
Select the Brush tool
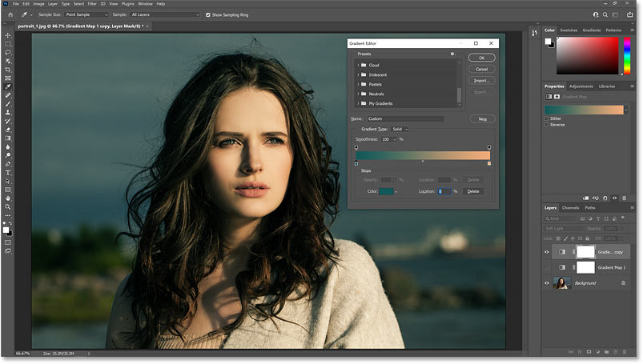pyautogui.click(x=8, y=104)
